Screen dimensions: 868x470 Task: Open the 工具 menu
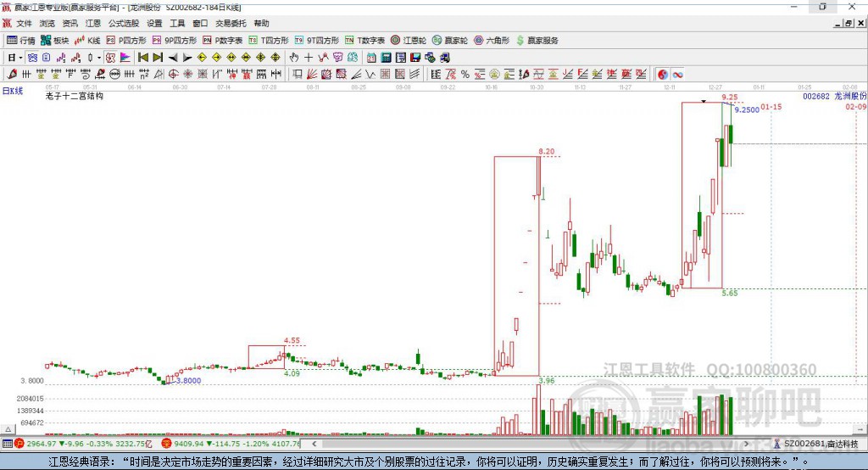[x=177, y=23]
